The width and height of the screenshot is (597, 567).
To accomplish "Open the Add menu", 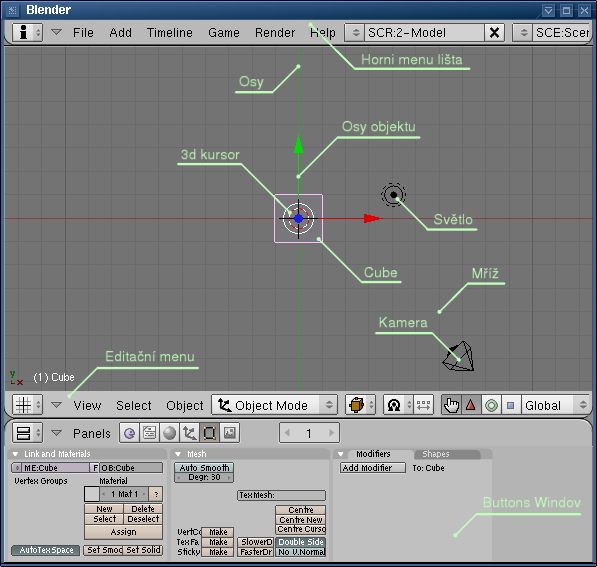I will point(120,33).
